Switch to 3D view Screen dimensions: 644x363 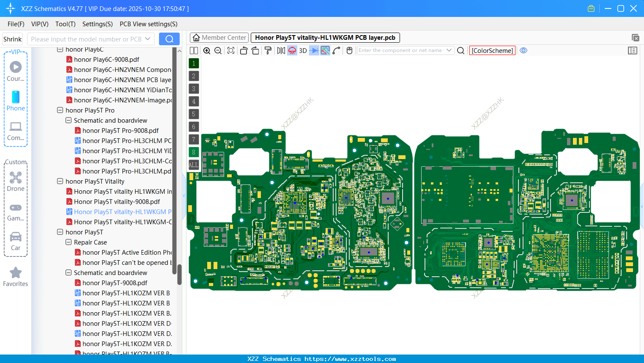click(x=303, y=50)
